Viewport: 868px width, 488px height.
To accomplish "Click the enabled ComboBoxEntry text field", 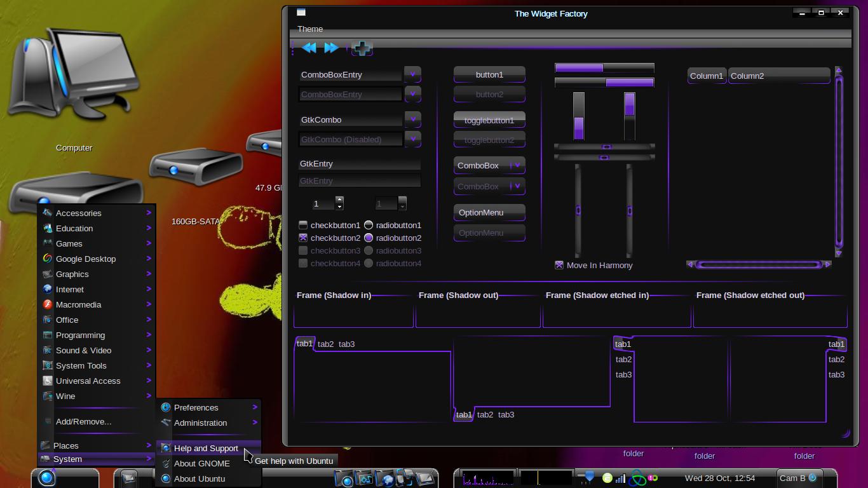I will tap(350, 74).
